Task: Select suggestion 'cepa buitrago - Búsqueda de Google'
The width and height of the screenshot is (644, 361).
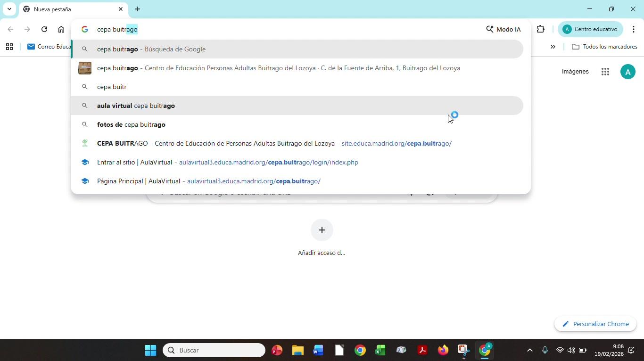Action: pyautogui.click(x=297, y=49)
